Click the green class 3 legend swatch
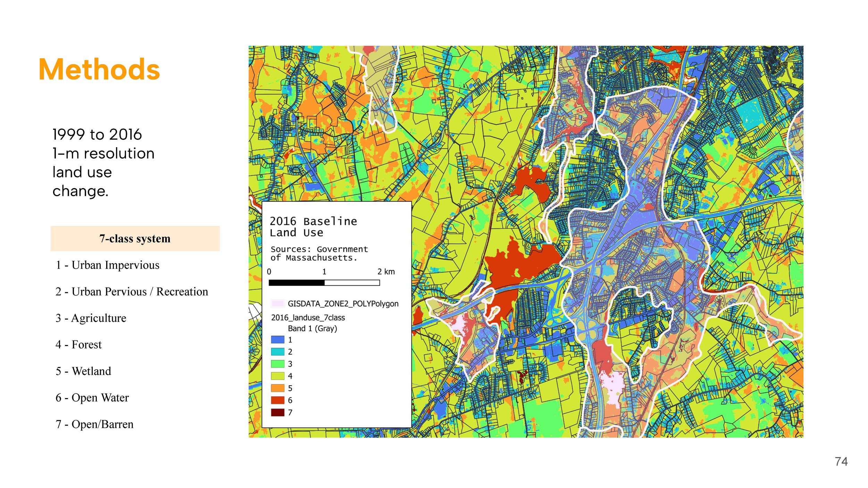 point(278,364)
